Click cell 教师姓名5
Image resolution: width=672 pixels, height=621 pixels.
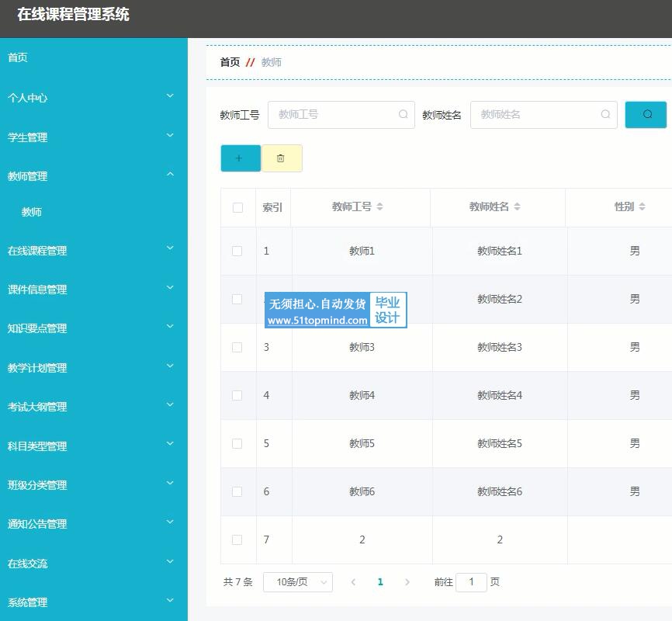pyautogui.click(x=500, y=443)
